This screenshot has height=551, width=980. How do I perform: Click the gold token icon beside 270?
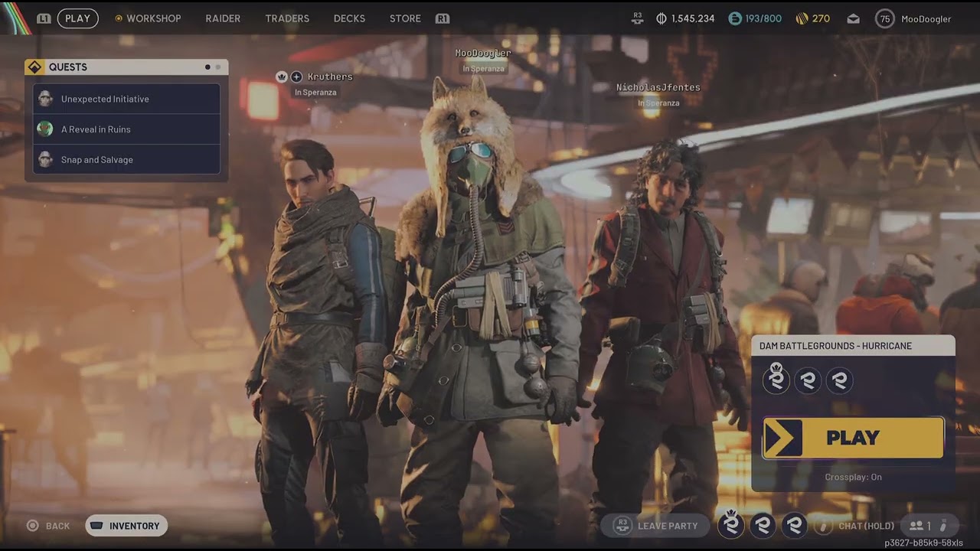click(x=802, y=18)
